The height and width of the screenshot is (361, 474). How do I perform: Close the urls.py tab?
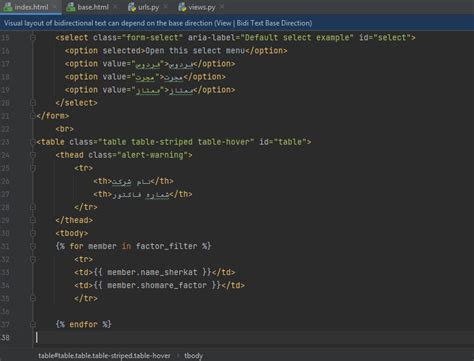(x=165, y=7)
